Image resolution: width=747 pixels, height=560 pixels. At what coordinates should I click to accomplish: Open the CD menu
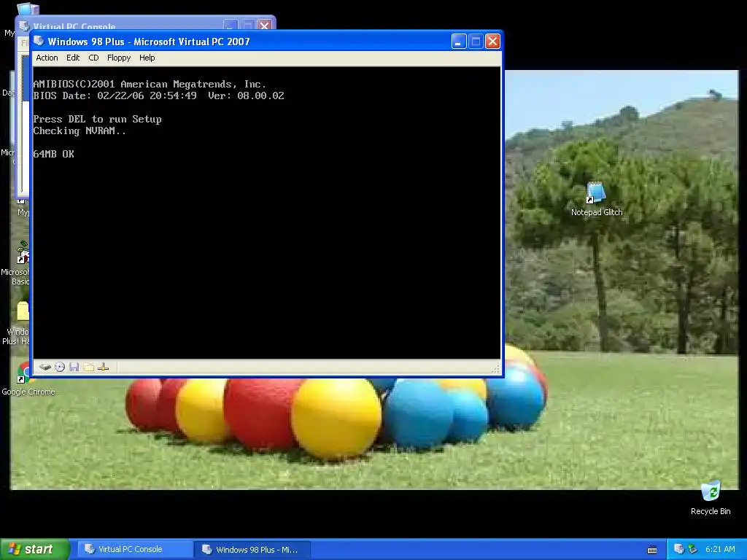[93, 58]
